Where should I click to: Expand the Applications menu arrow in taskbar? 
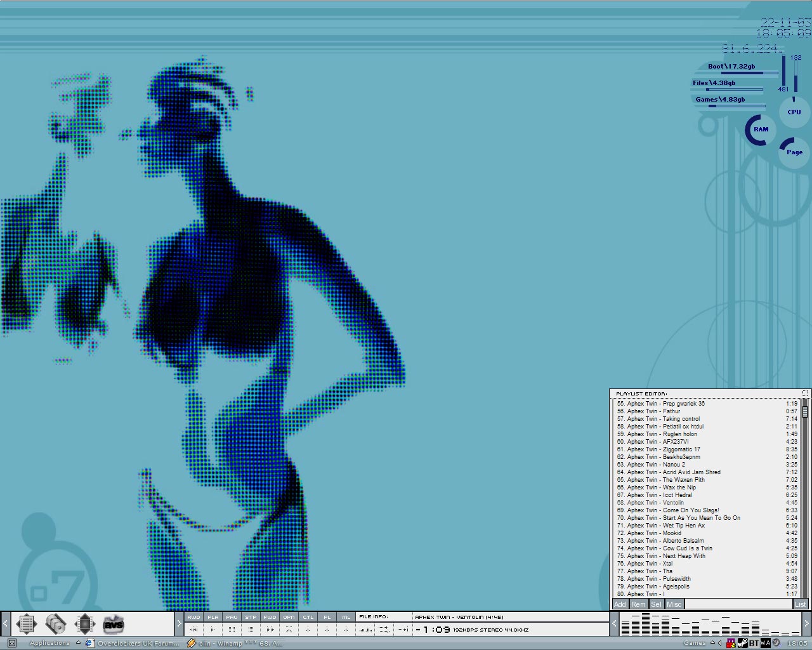[78, 643]
